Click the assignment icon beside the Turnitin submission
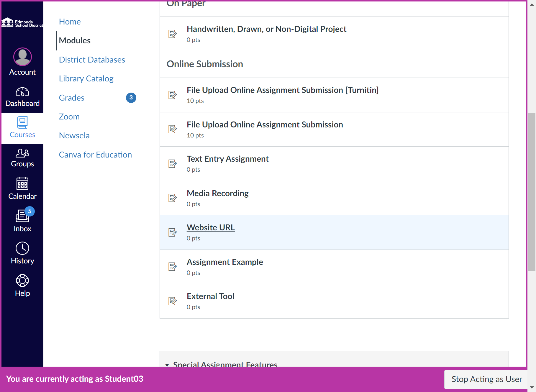 pyautogui.click(x=173, y=95)
